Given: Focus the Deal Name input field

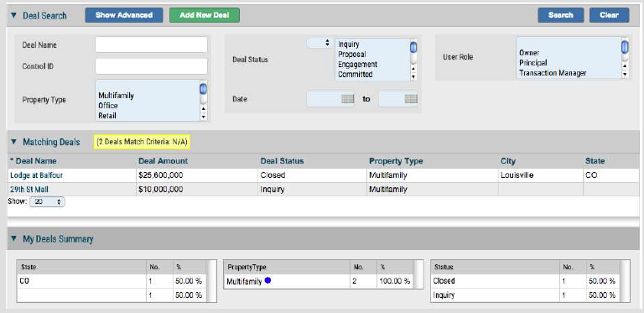Looking at the screenshot, I should [151, 44].
